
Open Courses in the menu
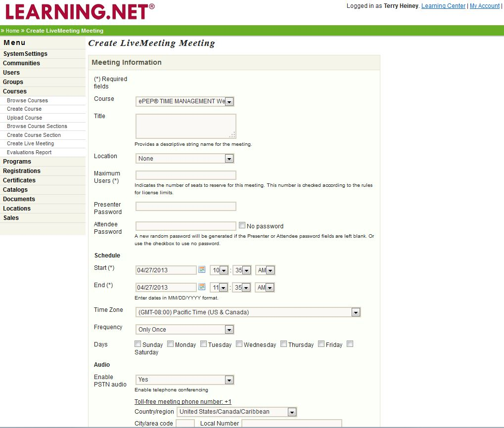click(15, 91)
